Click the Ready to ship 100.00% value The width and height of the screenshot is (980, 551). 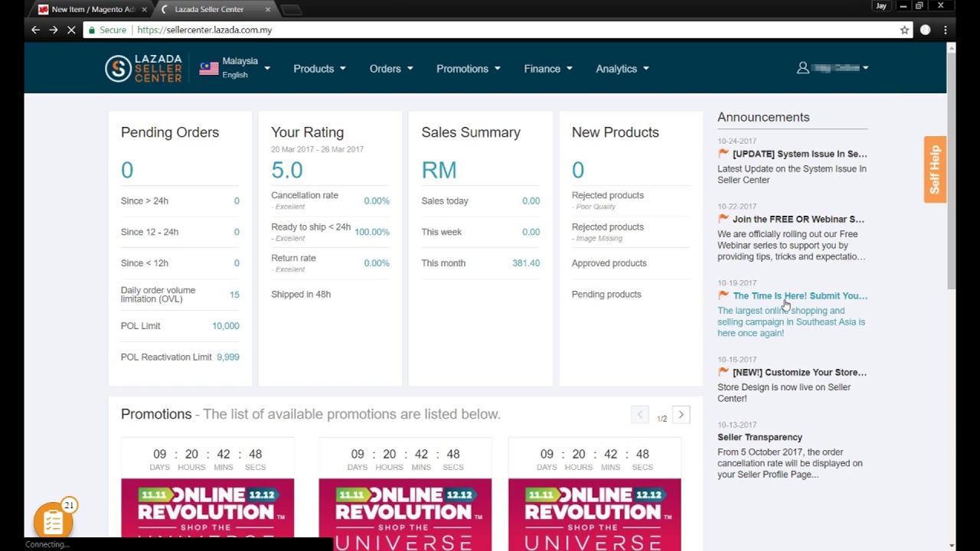coord(372,232)
